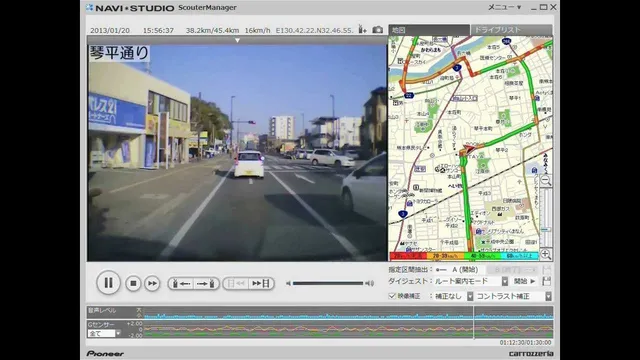The width and height of the screenshot is (640, 360).
Task: Zoom in the map with plus magnifier
Action: pyautogui.click(x=546, y=254)
